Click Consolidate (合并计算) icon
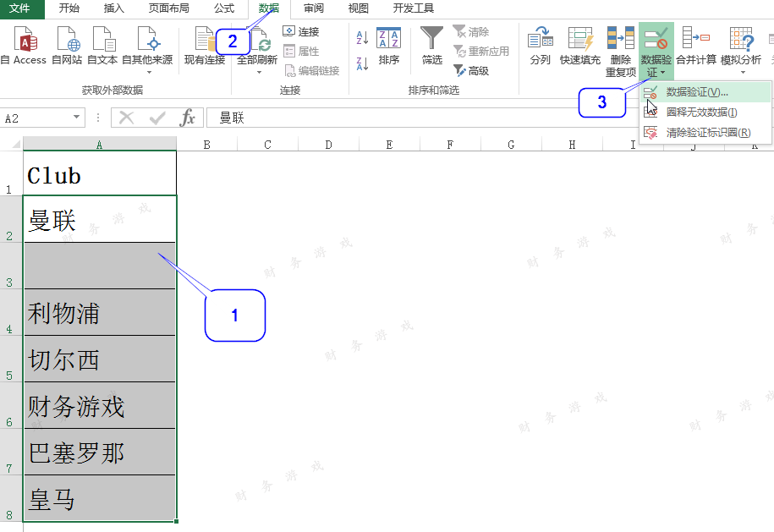The width and height of the screenshot is (774, 532). pos(696,46)
